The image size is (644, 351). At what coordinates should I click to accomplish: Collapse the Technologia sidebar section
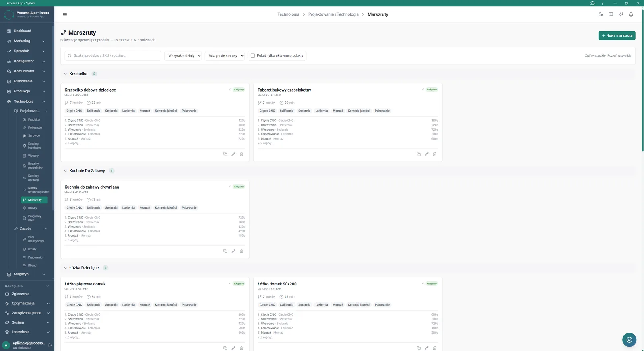point(27,101)
